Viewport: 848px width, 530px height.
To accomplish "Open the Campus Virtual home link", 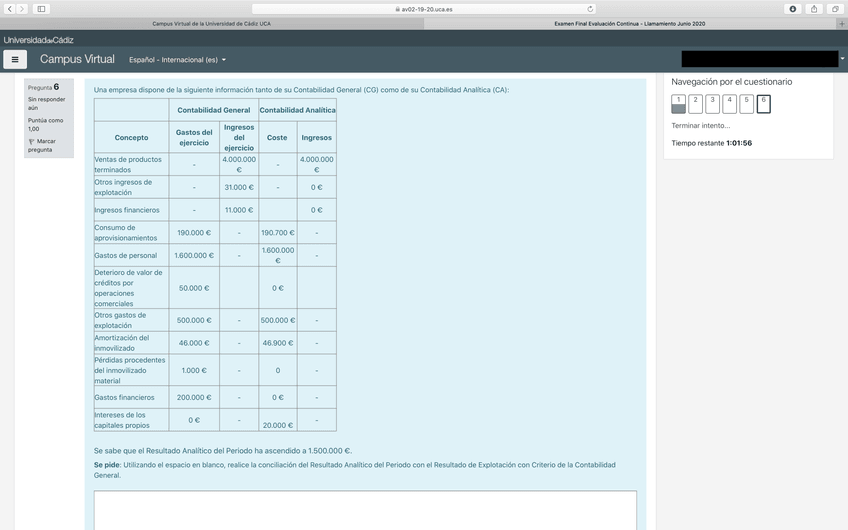I will (77, 59).
